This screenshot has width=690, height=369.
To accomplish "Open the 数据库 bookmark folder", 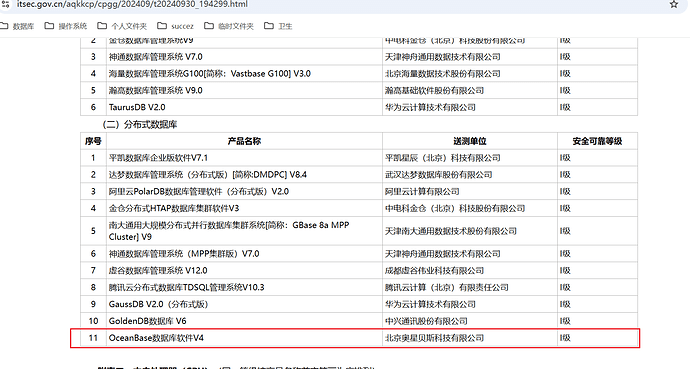I will pos(18,26).
